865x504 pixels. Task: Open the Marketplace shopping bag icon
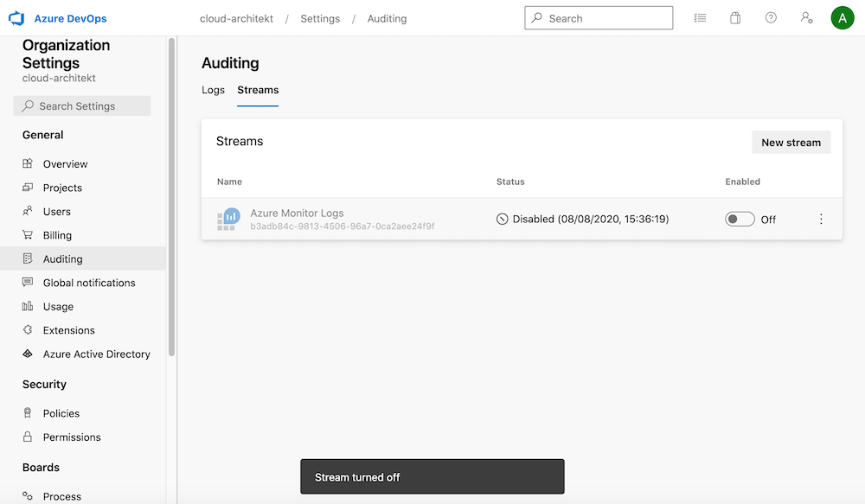[735, 18]
